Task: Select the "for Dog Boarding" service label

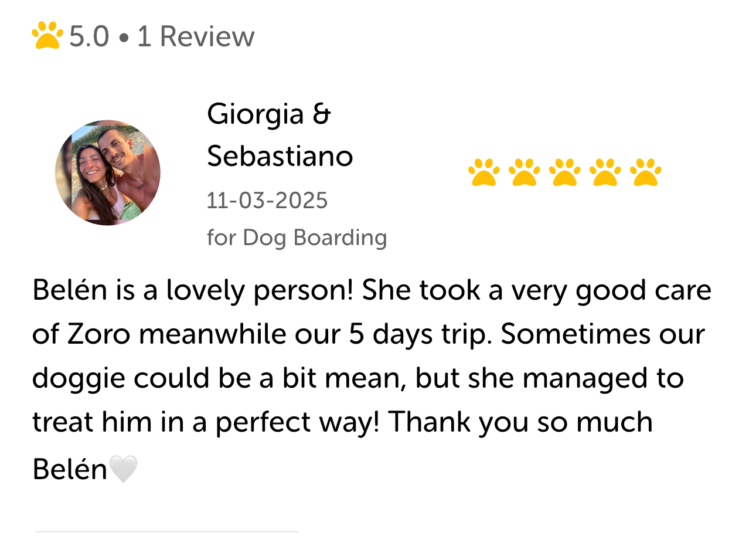Action: pos(297,238)
